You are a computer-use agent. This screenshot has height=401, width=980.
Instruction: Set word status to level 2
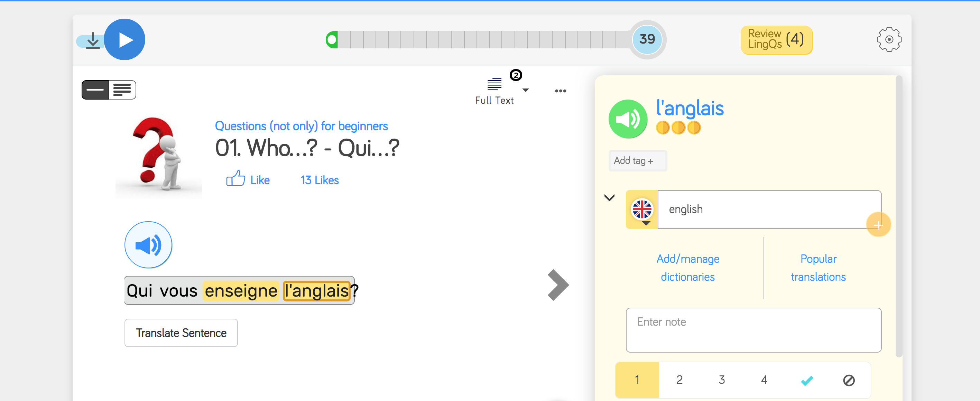pyautogui.click(x=679, y=380)
